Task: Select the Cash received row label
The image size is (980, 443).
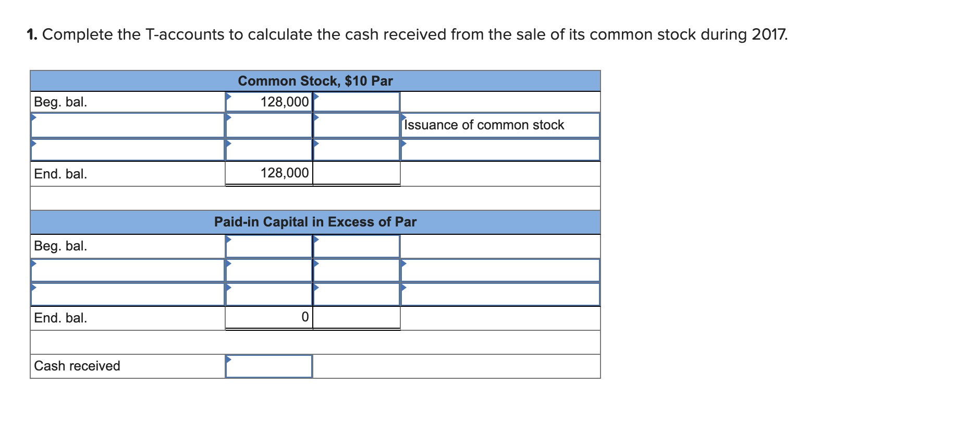Action: point(76,366)
